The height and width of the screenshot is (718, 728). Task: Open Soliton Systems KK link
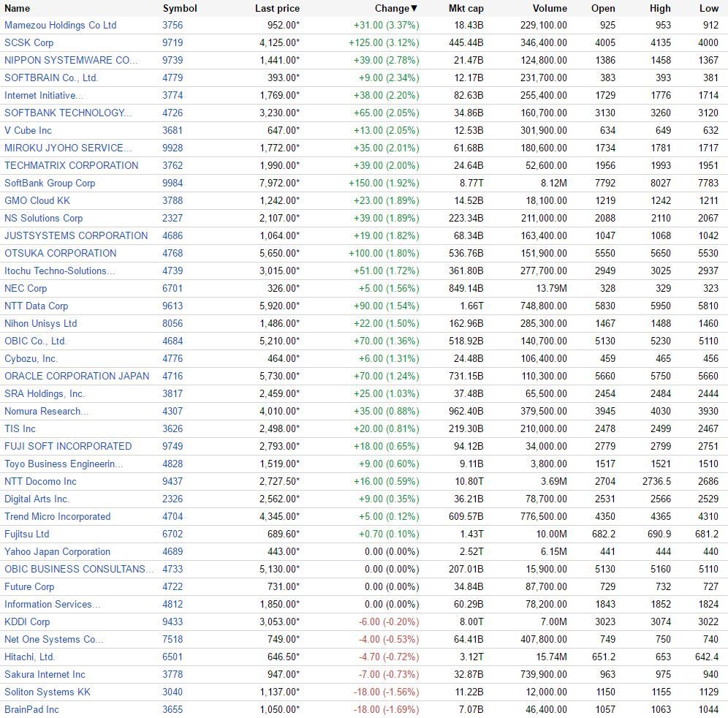click(48, 692)
